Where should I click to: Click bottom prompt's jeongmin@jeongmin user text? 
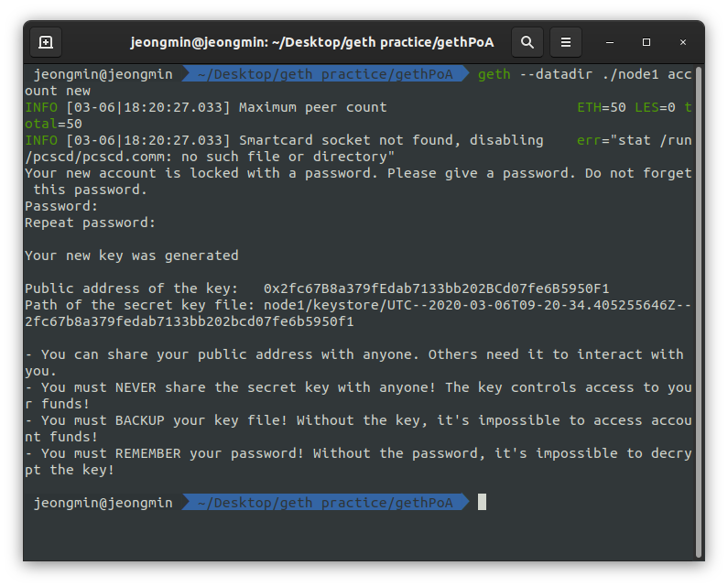pyautogui.click(x=103, y=503)
